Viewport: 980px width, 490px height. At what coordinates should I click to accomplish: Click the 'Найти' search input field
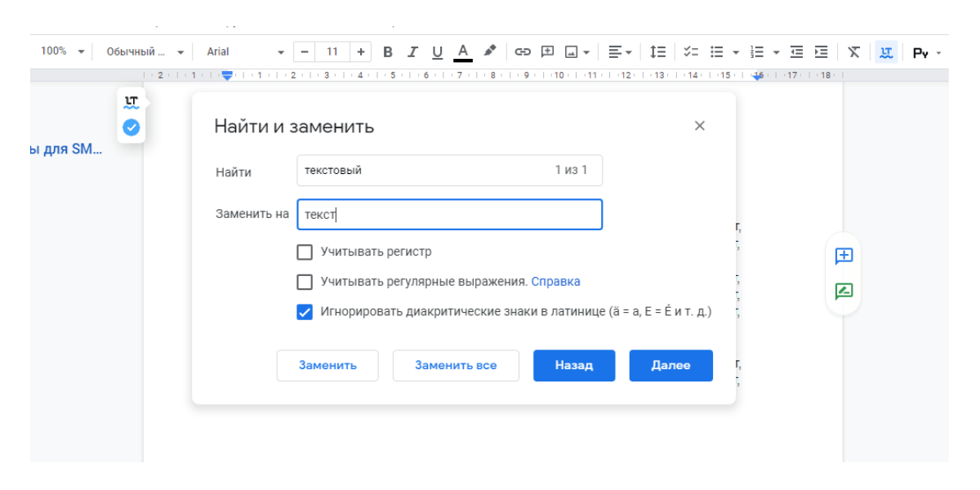click(x=421, y=171)
